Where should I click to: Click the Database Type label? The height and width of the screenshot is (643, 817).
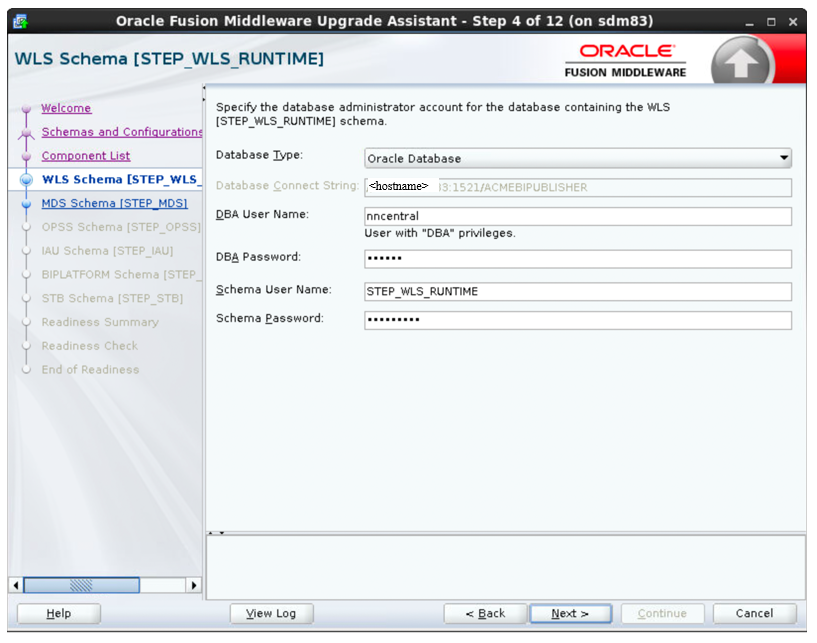(259, 155)
